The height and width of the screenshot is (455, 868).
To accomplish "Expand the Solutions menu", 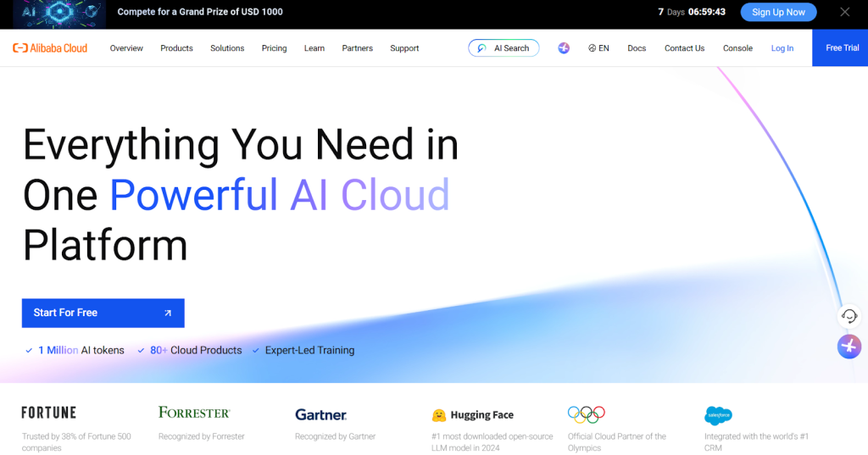I will [x=227, y=48].
